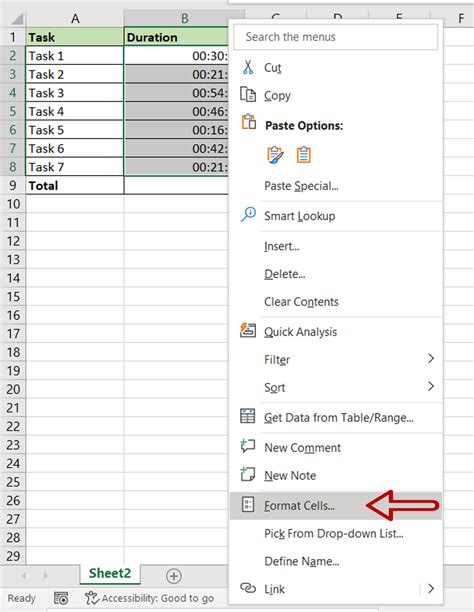Click the New Comment bubble icon
Screen dimensions: 474x612
coord(248,446)
